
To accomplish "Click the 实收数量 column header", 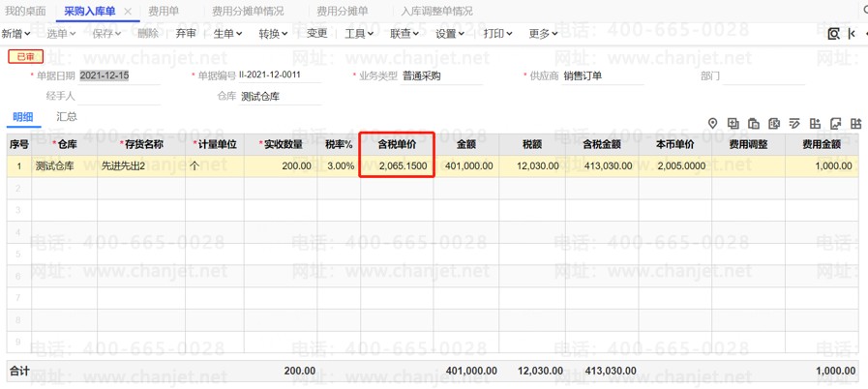I will (281, 145).
